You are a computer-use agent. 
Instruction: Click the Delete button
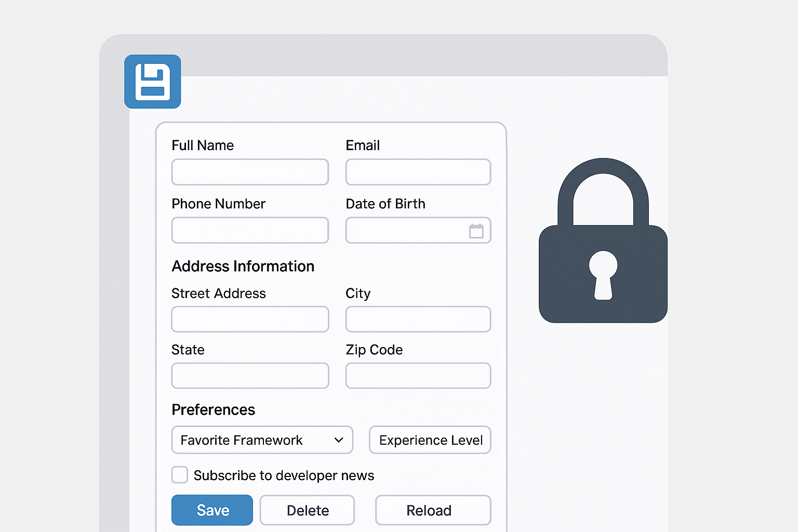pos(307,510)
